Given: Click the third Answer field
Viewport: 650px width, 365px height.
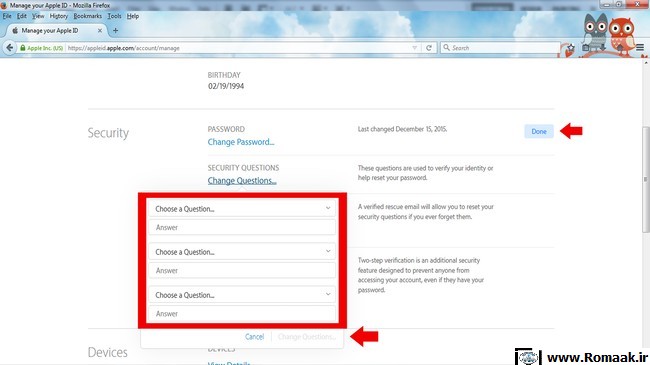Looking at the screenshot, I should (x=242, y=314).
